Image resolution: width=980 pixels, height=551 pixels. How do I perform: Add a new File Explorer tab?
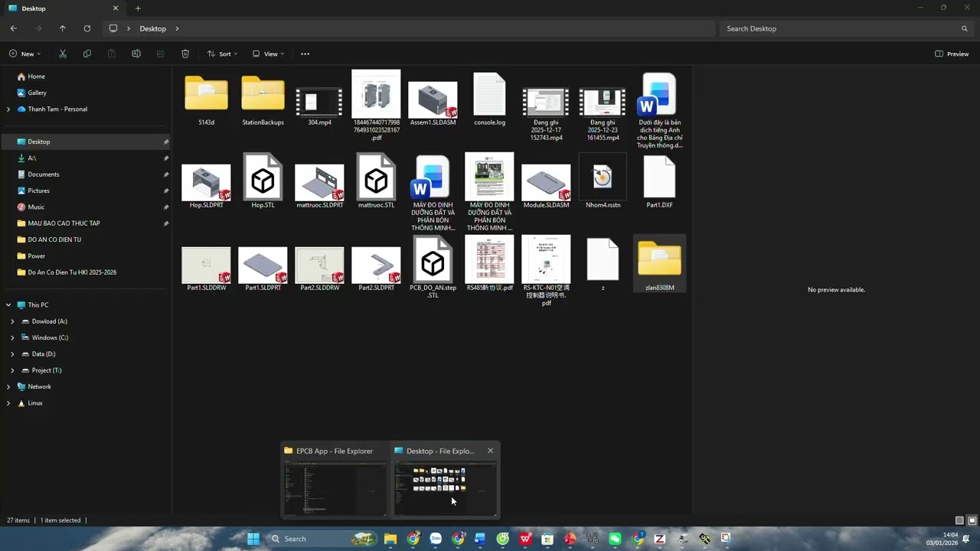(138, 8)
